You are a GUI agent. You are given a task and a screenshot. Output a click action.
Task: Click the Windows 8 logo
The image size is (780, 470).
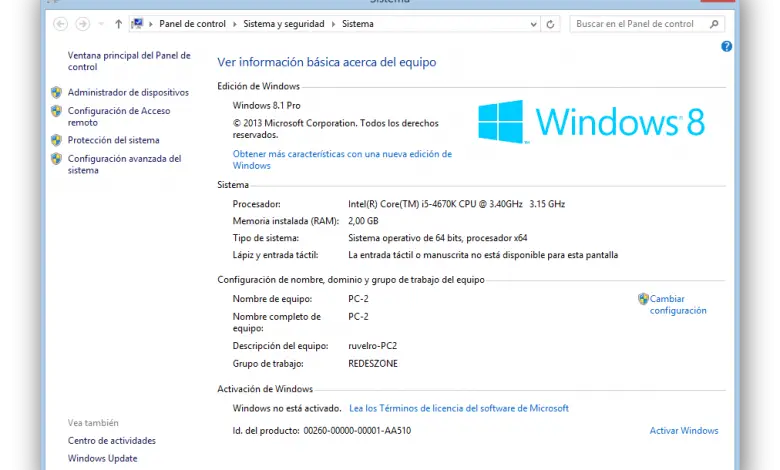pos(591,121)
